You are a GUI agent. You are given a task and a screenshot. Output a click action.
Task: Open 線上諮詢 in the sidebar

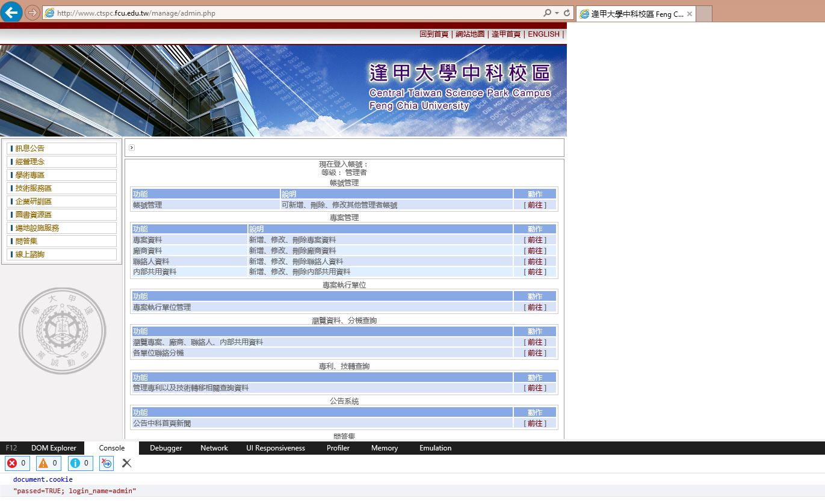(x=61, y=254)
